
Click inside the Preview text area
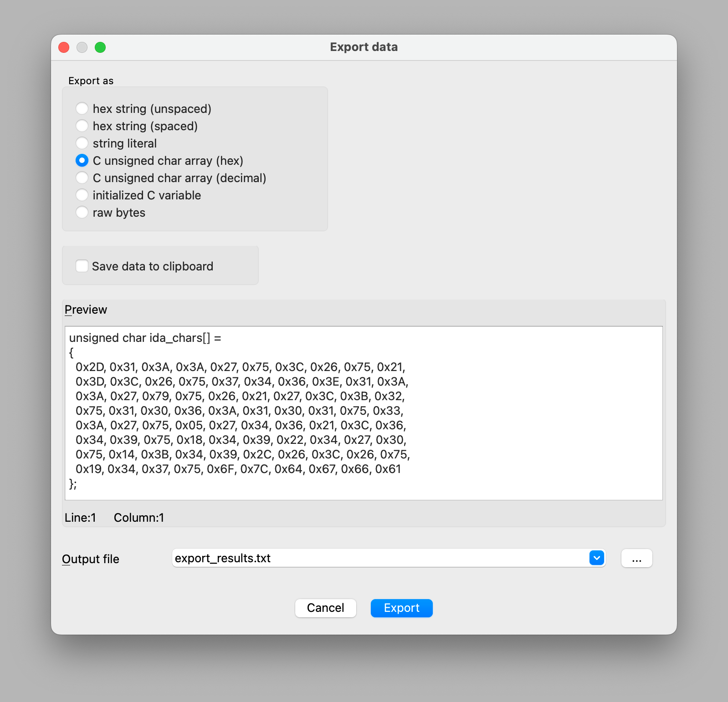click(364, 413)
